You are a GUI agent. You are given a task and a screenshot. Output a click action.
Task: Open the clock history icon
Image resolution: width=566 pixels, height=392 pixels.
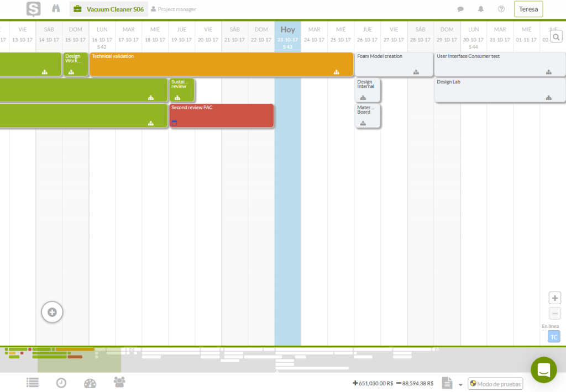[61, 383]
